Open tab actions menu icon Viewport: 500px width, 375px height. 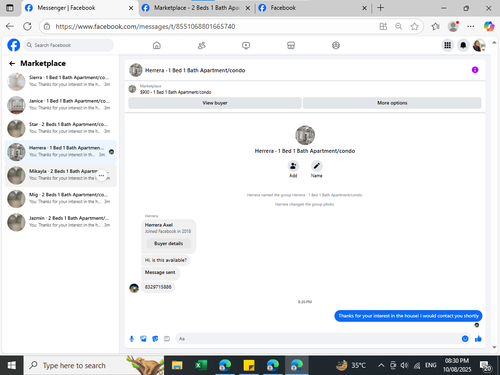[10, 8]
